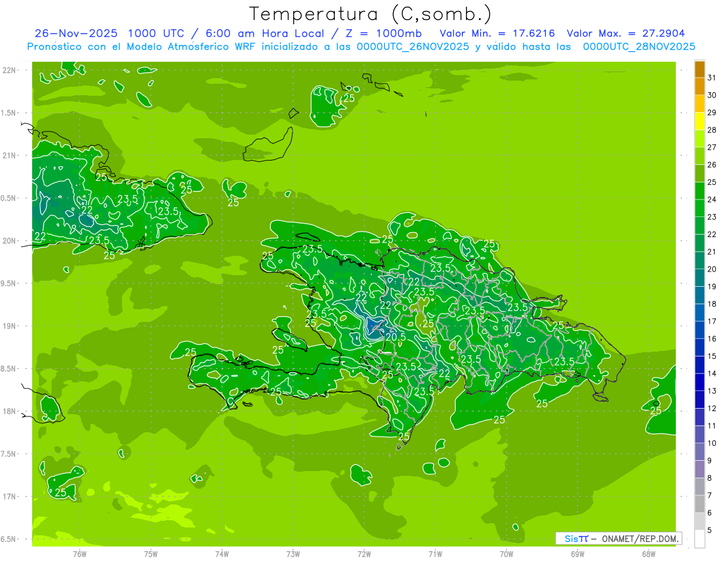This screenshot has width=728, height=562.
Task: Pick the orange swatch between 30 and 31
Action: coord(699,87)
